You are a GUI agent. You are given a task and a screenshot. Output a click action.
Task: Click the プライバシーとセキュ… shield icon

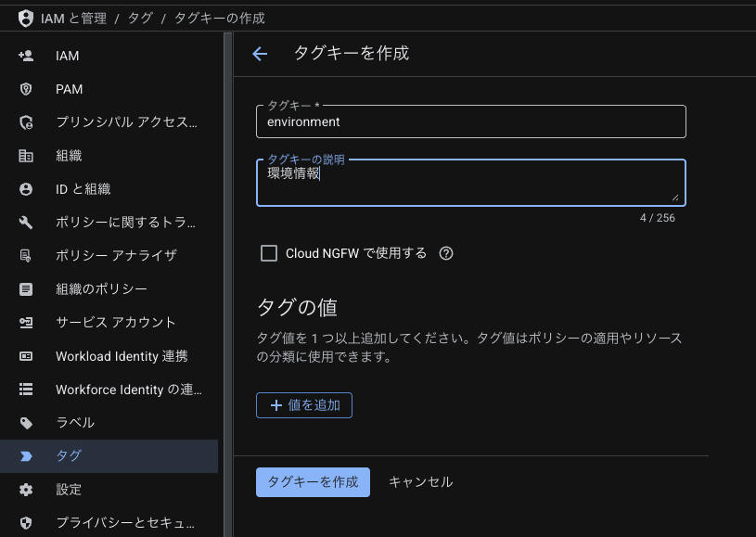(26, 523)
